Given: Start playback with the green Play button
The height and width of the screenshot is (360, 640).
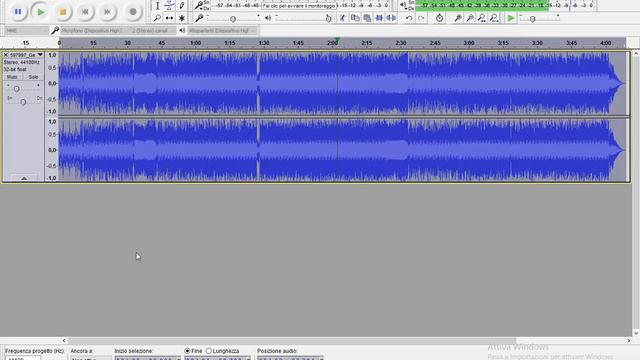Looking at the screenshot, I should [40, 12].
